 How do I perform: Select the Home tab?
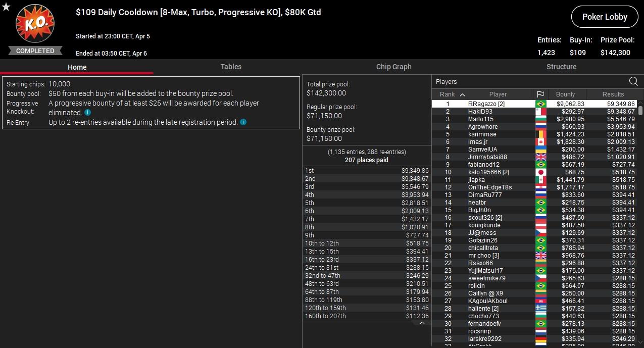click(77, 67)
